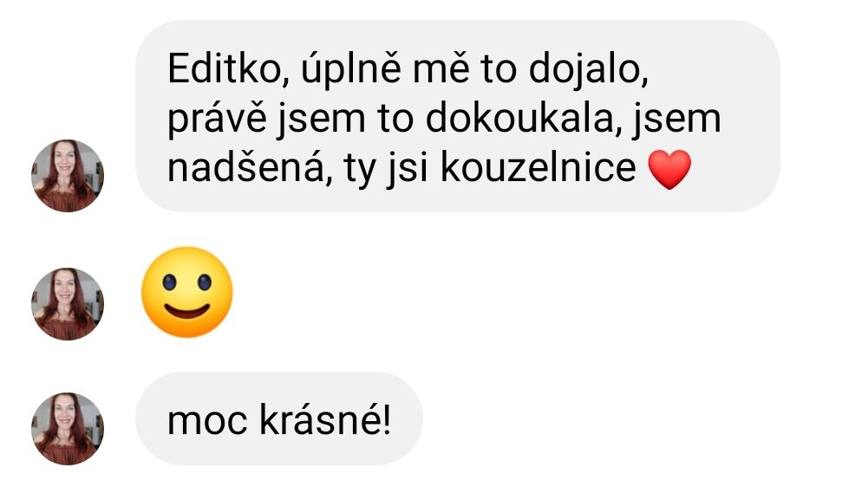Select the avatar beside "moc krásné!" message
This screenshot has height=487, width=868.
(x=68, y=428)
